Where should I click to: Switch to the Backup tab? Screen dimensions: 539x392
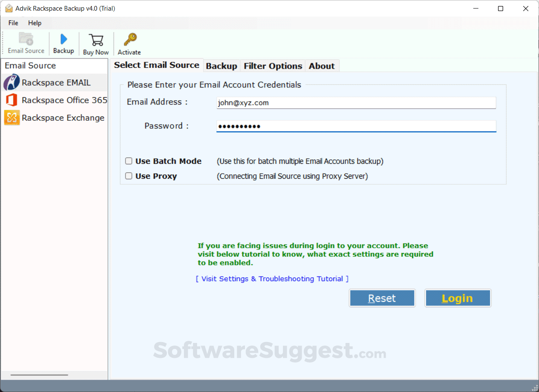[221, 66]
